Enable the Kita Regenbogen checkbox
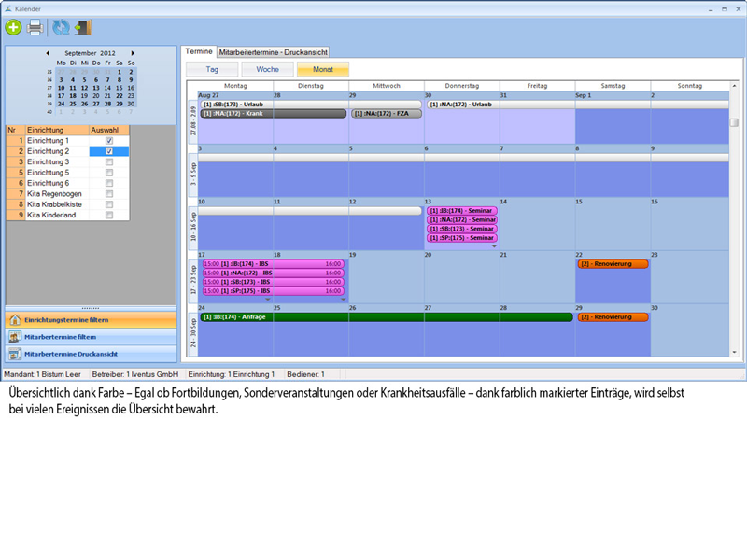747x560 pixels. (109, 194)
